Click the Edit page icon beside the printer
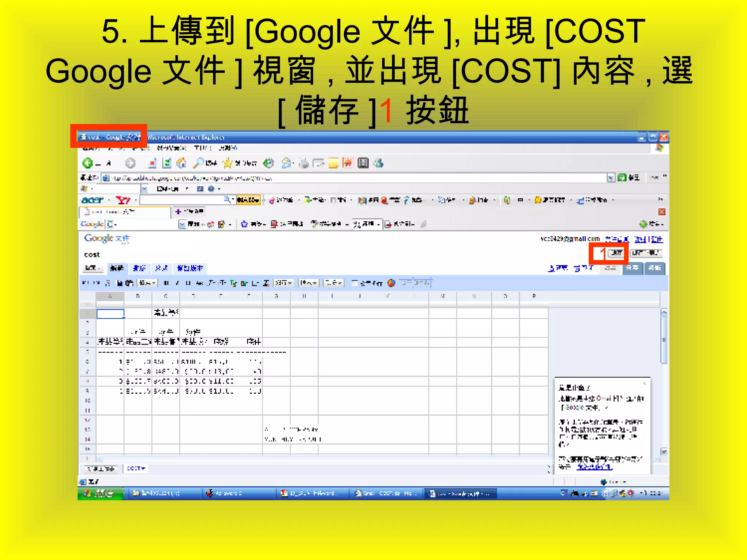This screenshot has height=560, width=747. 318,163
